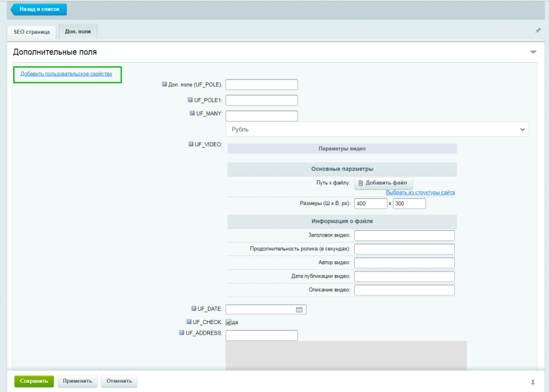Click the square icon beside UF_VIDEO label
Viewport: 549px width, 392px height.
coord(190,144)
